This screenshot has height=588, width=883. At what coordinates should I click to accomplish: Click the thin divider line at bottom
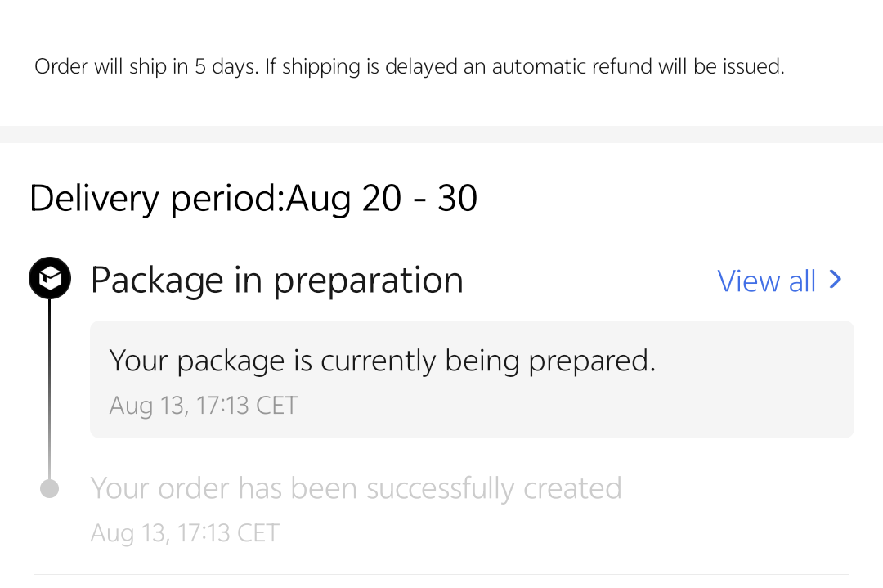[x=441, y=574]
